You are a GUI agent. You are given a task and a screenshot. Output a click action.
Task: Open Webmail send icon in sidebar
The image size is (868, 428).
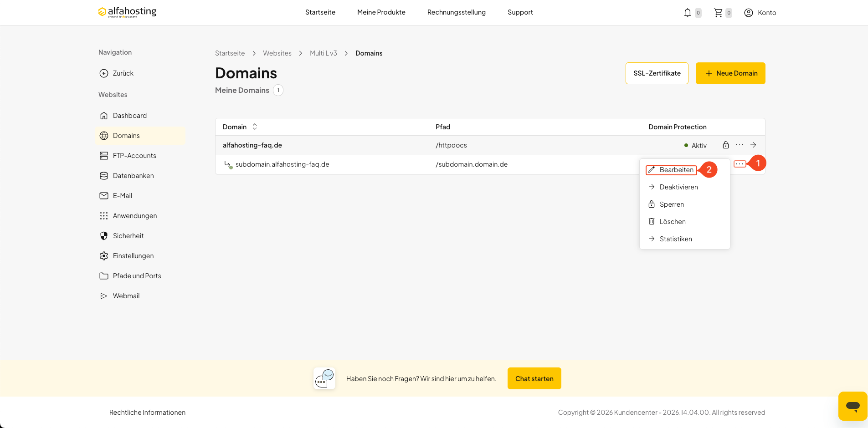pyautogui.click(x=104, y=296)
